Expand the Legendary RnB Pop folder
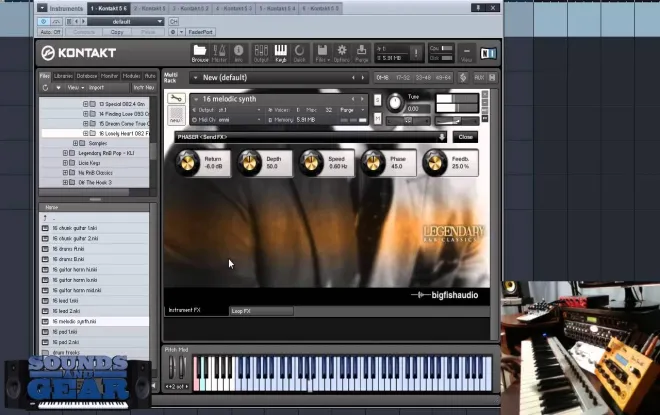 [x=65, y=153]
